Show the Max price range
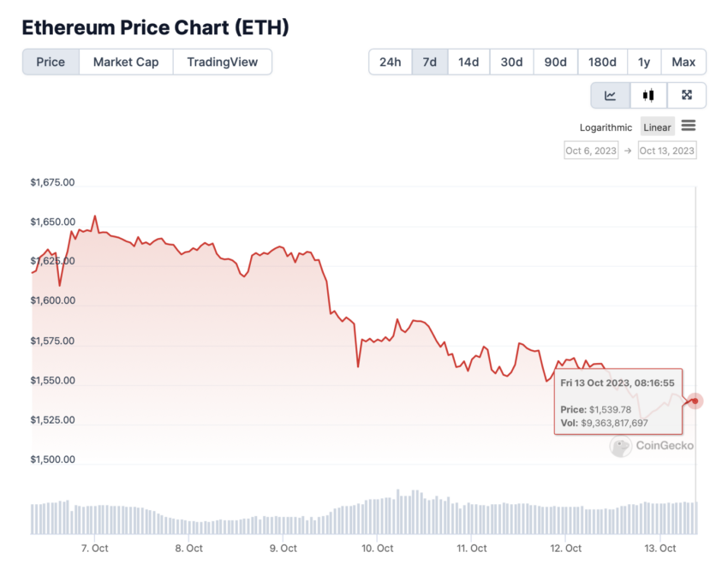Viewport: 728px width, 570px height. (683, 62)
